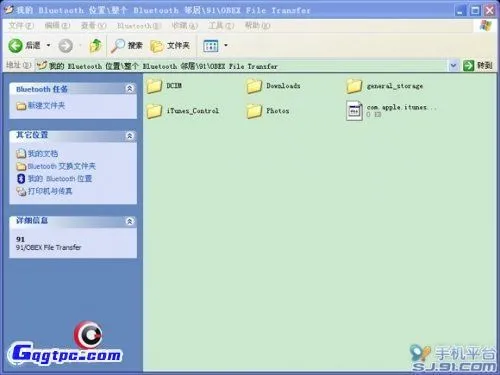The height and width of the screenshot is (375, 500).
Task: Close the OBEX File Transfer window
Action: [x=490, y=11]
